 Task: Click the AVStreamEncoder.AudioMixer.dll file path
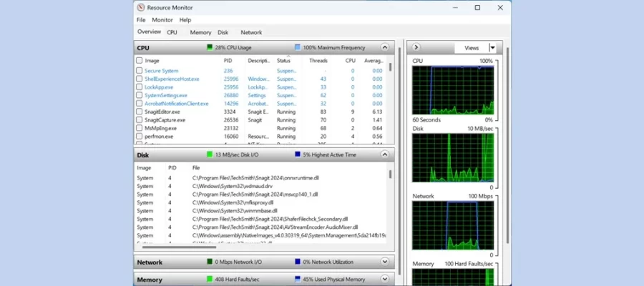275,227
